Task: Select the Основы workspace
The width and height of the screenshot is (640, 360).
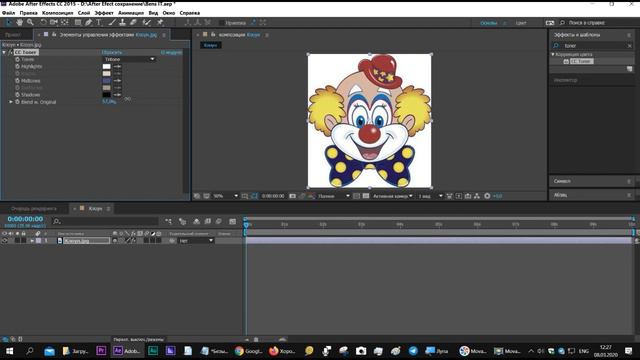Action: pos(489,23)
